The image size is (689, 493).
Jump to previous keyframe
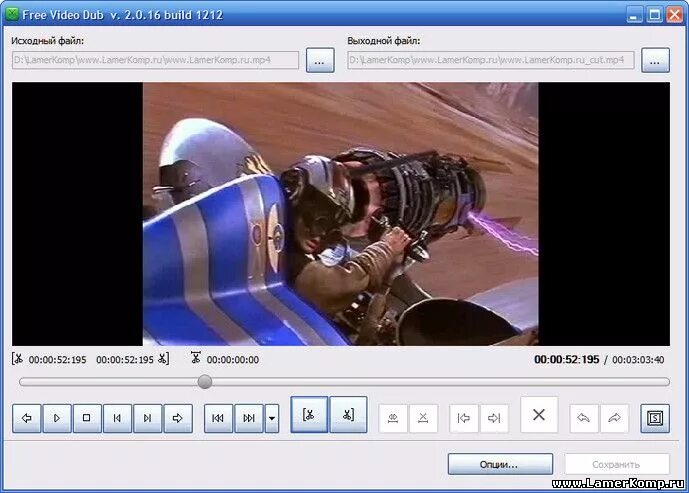point(218,418)
